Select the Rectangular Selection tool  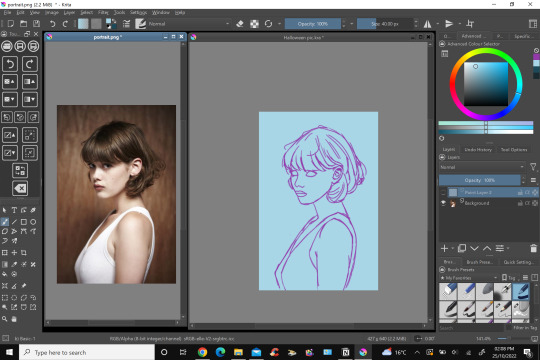point(4,297)
